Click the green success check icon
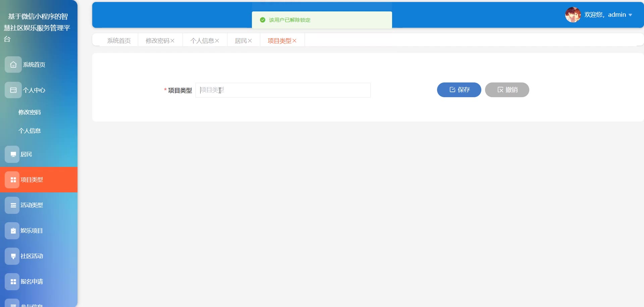 (x=263, y=20)
